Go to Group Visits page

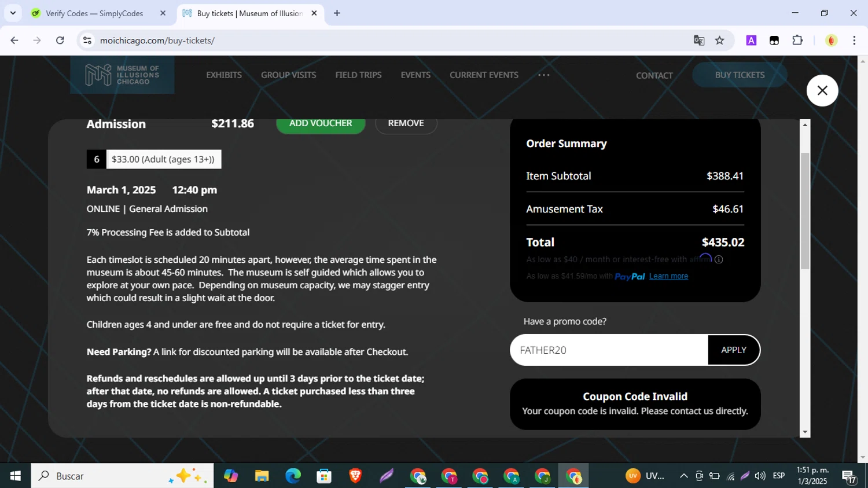(288, 75)
